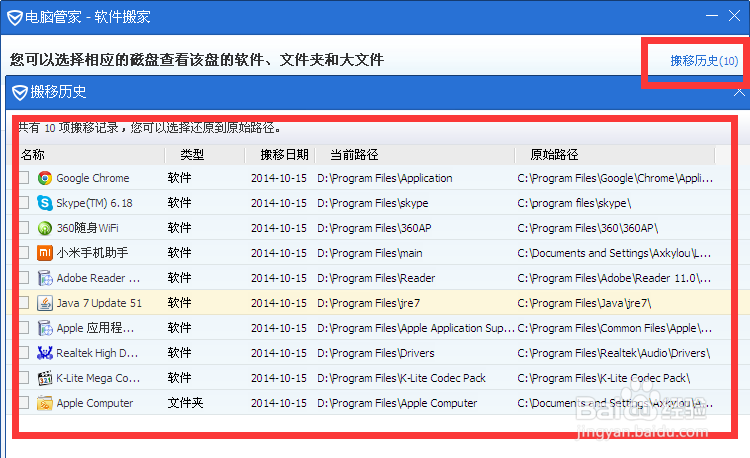
Task: Sort by the 原始路径 column header
Action: [554, 155]
